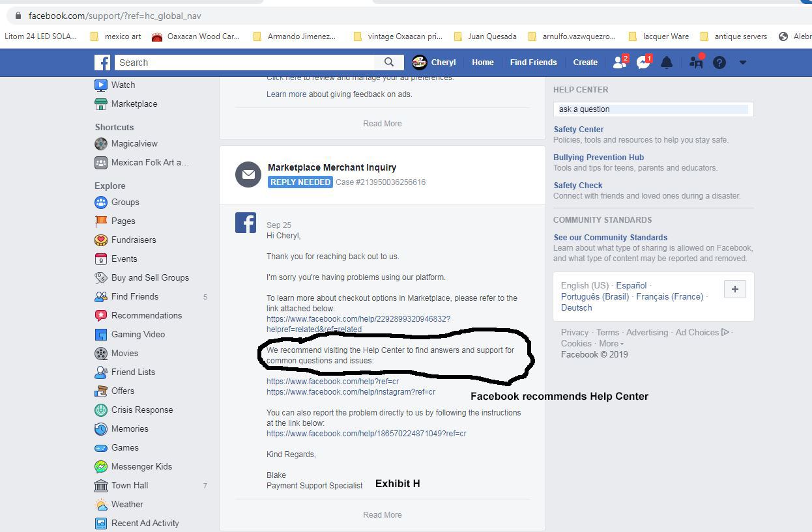812x532 pixels.
Task: Open the Magicalview shortcut icon
Action: 101,143
